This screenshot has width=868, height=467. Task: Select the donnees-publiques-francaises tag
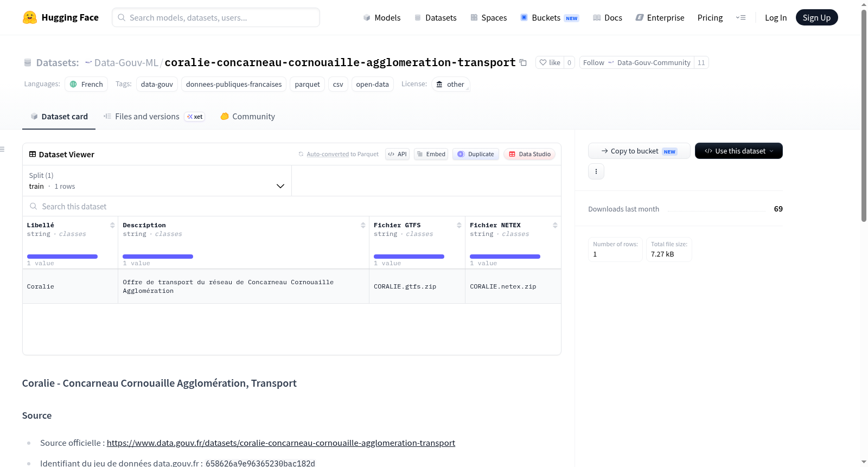tap(234, 84)
